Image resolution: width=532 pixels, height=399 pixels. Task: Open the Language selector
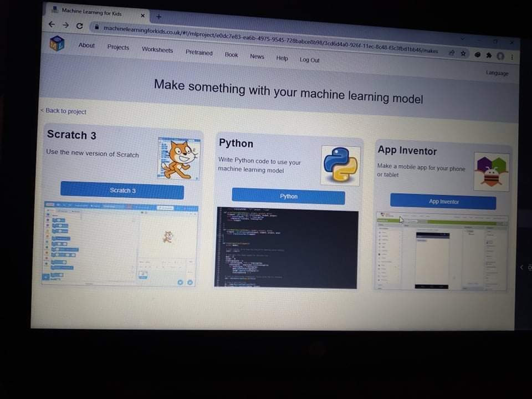(497, 73)
